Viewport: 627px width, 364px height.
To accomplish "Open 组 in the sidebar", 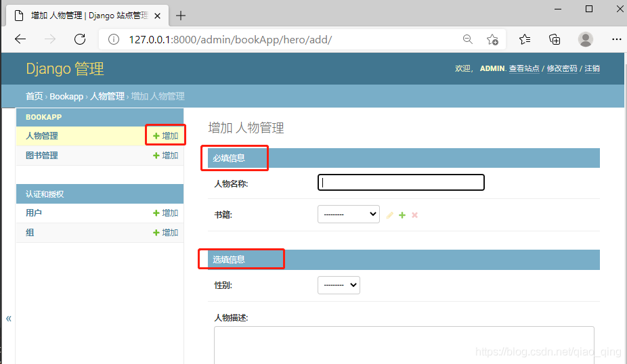I will click(x=30, y=233).
